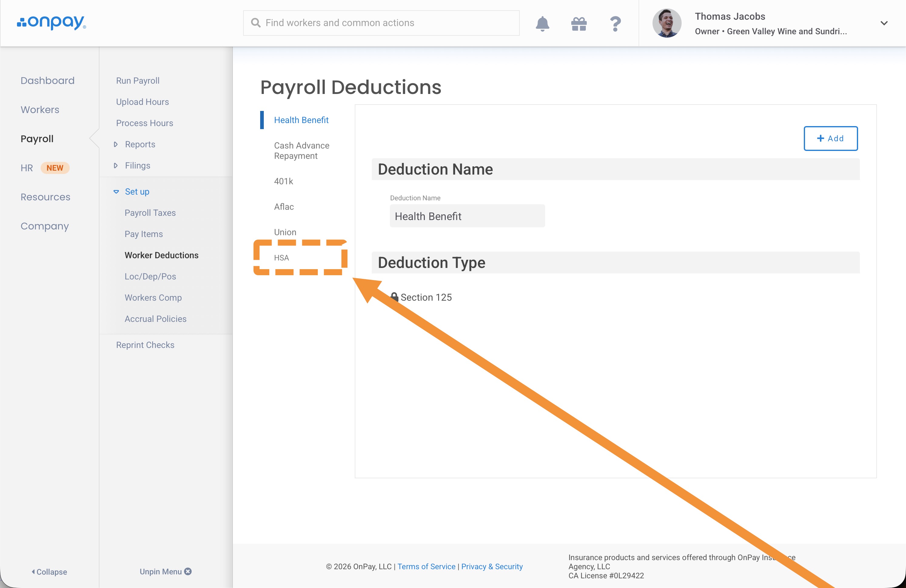Open Workers in the main navigation

click(40, 110)
